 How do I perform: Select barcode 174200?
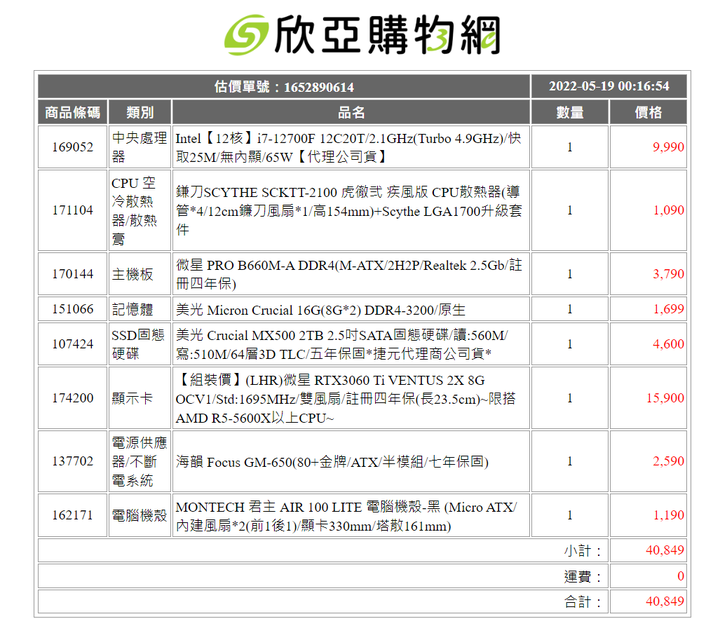click(x=73, y=398)
